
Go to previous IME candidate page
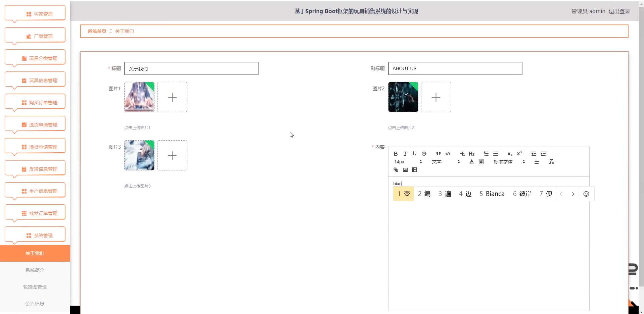(x=561, y=194)
